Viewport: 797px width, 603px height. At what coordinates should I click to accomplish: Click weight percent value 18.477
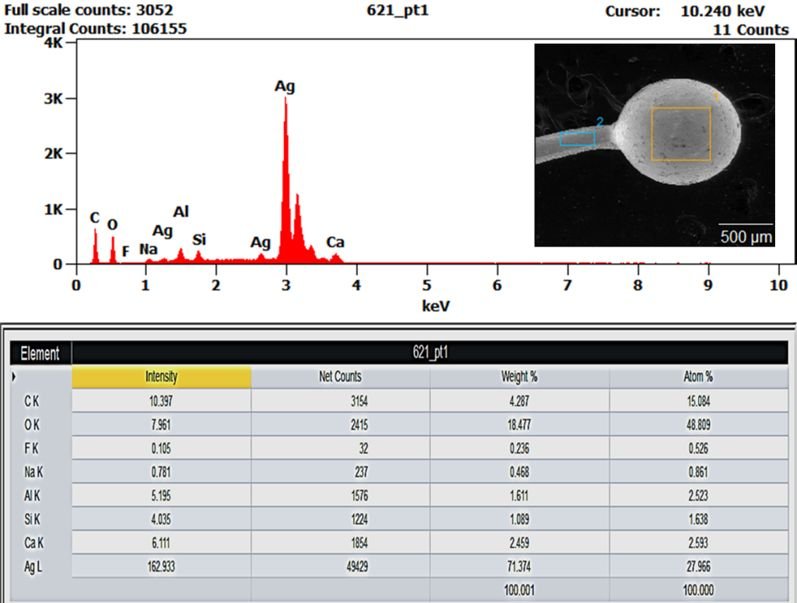[519, 425]
